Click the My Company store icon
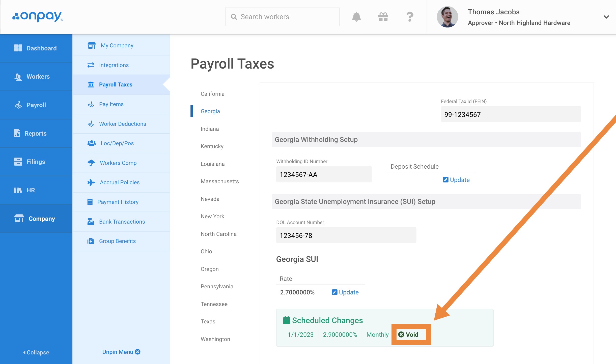Image resolution: width=616 pixels, height=364 pixels. click(x=92, y=46)
